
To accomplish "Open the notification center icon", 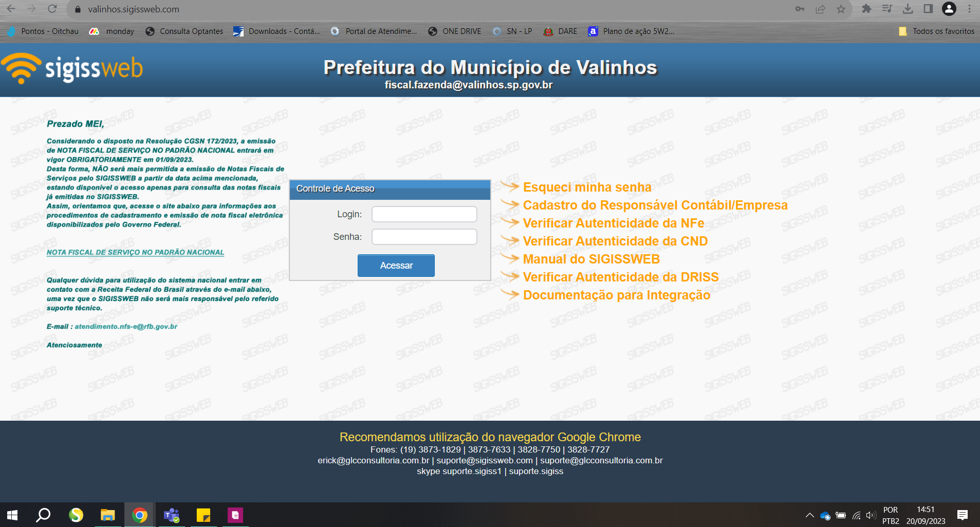I will 963,515.
